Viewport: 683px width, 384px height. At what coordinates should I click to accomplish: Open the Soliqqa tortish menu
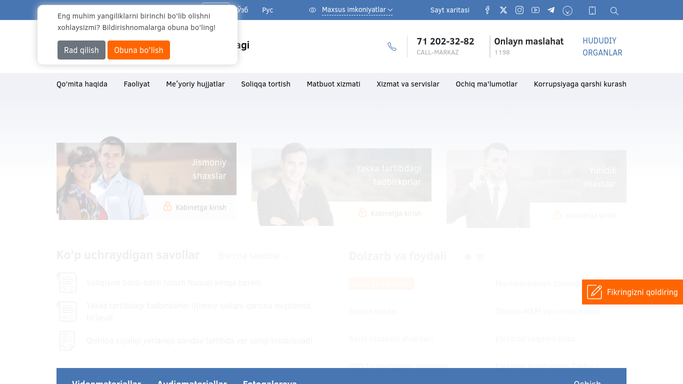(x=266, y=84)
